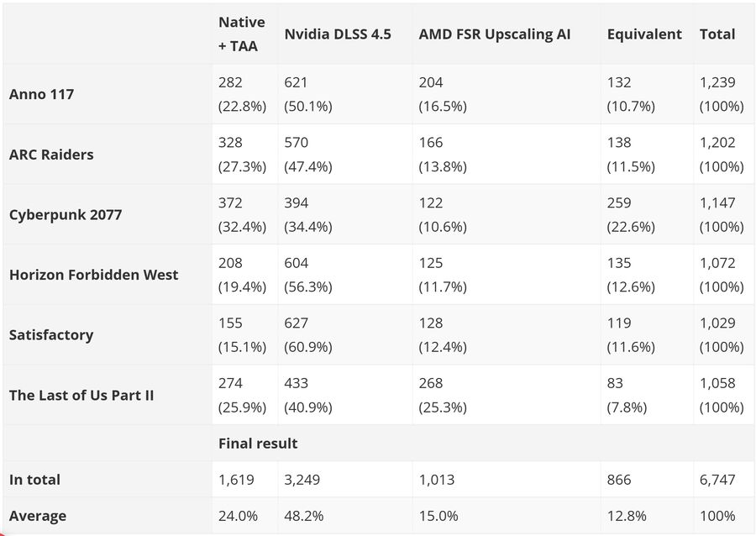Select the Total column header
Screen dimensions: 756x536
click(x=717, y=34)
